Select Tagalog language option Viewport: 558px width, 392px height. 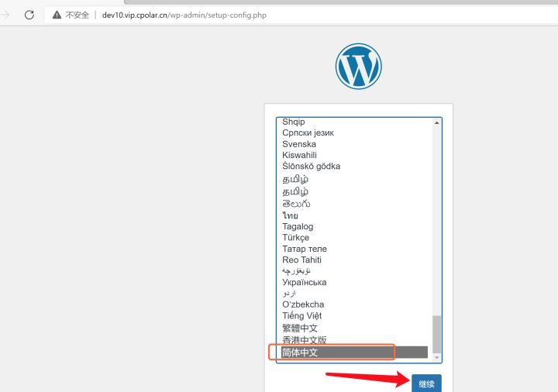point(355,226)
